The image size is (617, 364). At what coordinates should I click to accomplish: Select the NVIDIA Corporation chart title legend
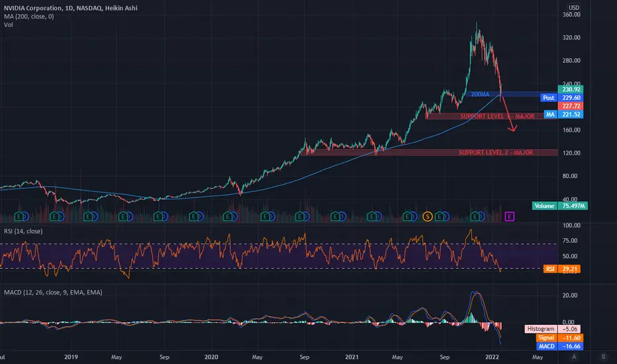(x=71, y=8)
